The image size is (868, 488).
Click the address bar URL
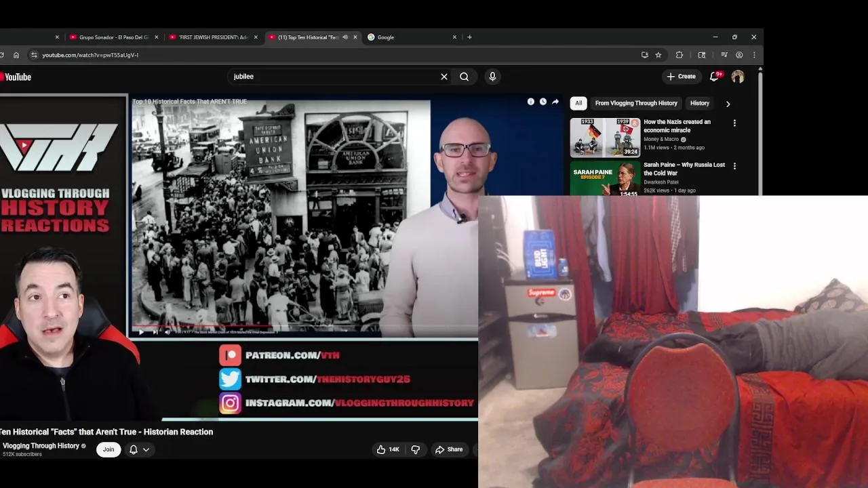pos(90,55)
